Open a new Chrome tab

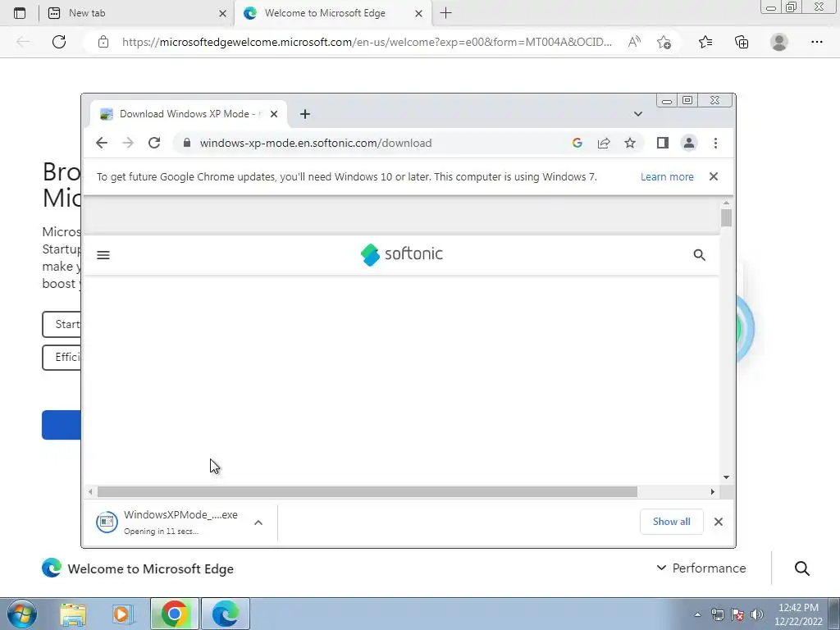pyautogui.click(x=305, y=114)
